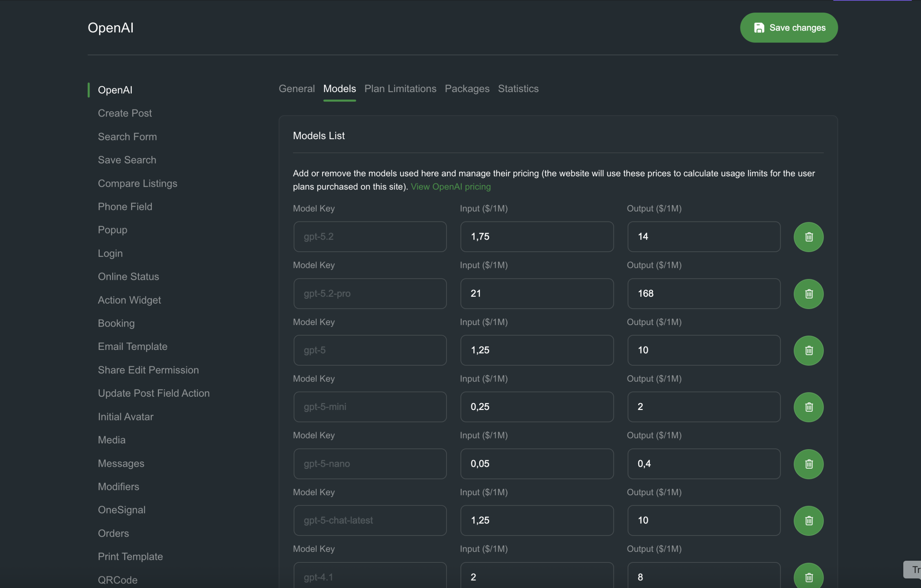Open the Booking sidebar item
Screen dimensions: 921x588
click(116, 323)
